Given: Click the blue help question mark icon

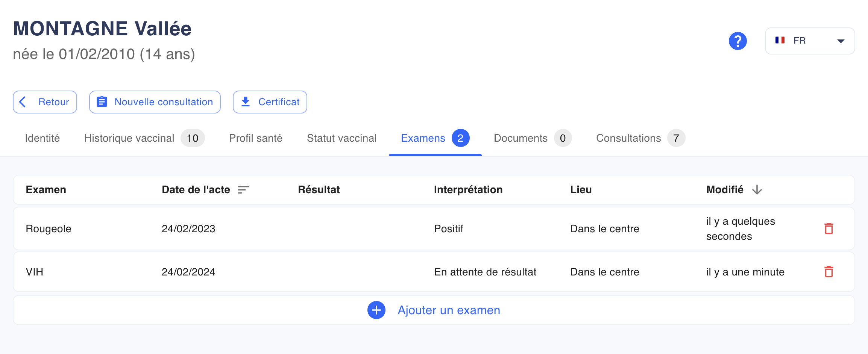Looking at the screenshot, I should point(737,41).
